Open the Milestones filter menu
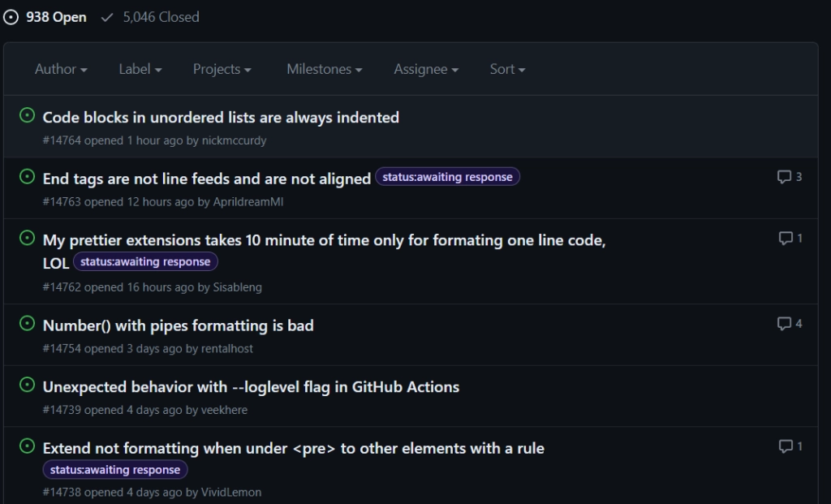 tap(324, 70)
